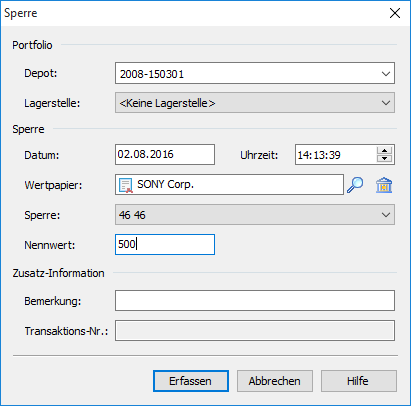Click the Abbrechen button
The image size is (411, 406).
[275, 381]
